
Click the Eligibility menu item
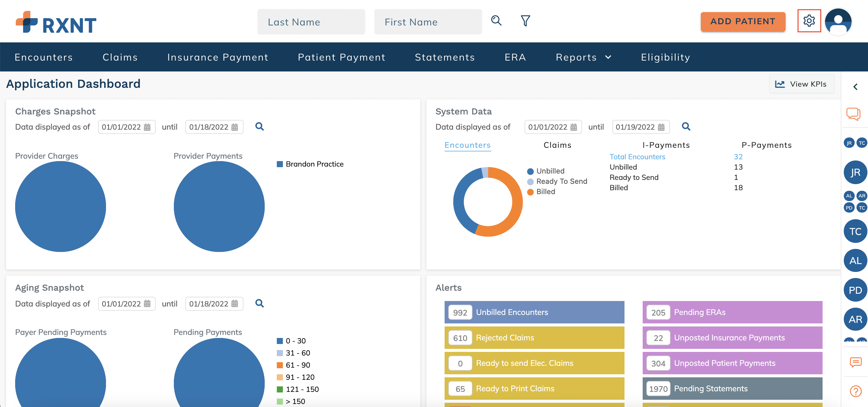[x=664, y=57]
